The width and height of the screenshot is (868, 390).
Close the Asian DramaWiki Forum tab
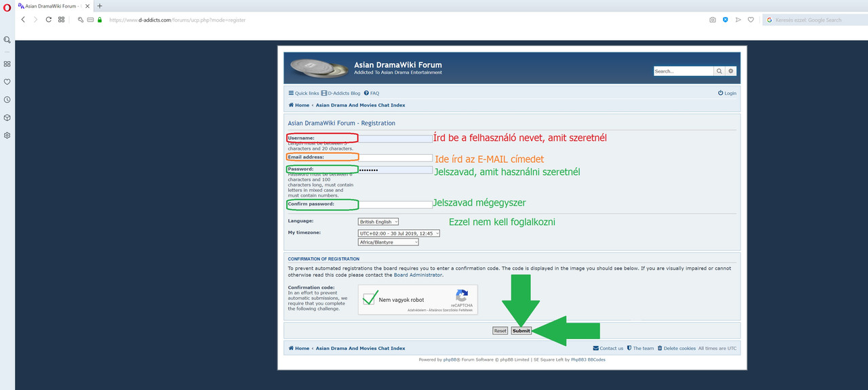[87, 6]
